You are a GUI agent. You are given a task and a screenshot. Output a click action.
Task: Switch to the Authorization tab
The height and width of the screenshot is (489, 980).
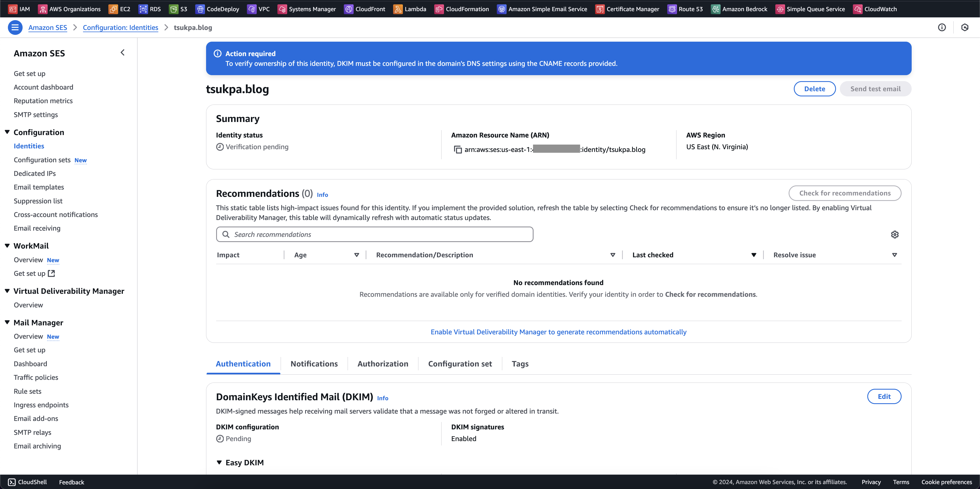[383, 364]
